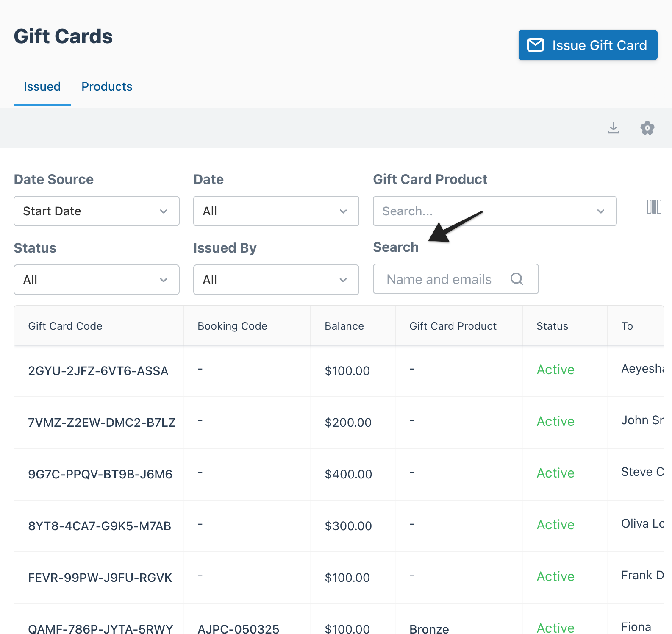Click the Issue Gift Card button
The width and height of the screenshot is (672, 634).
(588, 45)
